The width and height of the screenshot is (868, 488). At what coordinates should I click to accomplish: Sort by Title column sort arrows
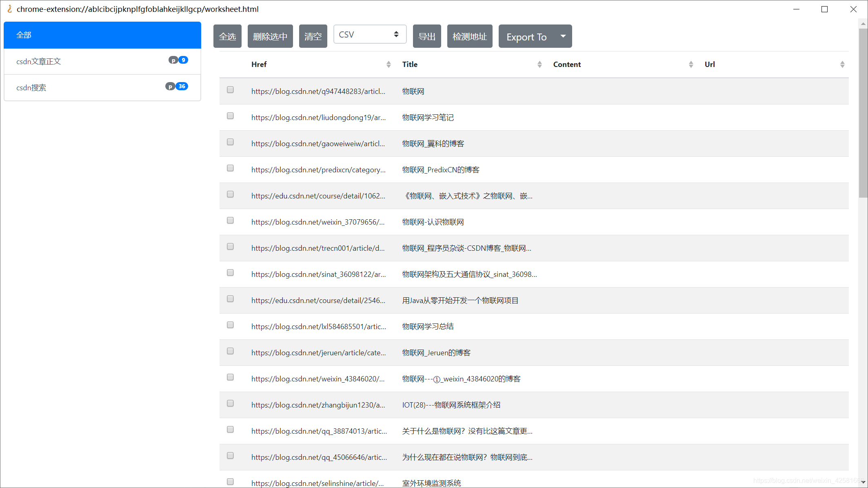point(539,65)
